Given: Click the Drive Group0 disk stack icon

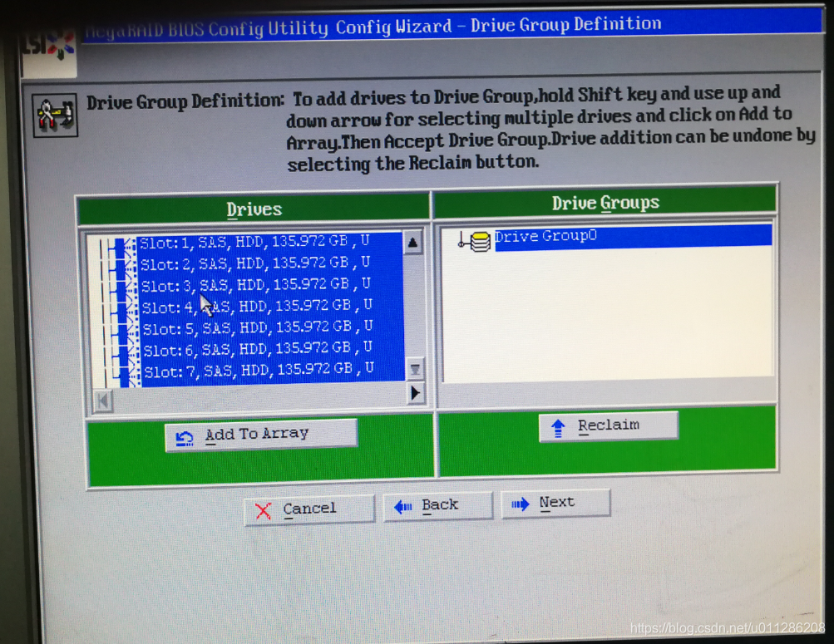Looking at the screenshot, I should click(x=481, y=242).
